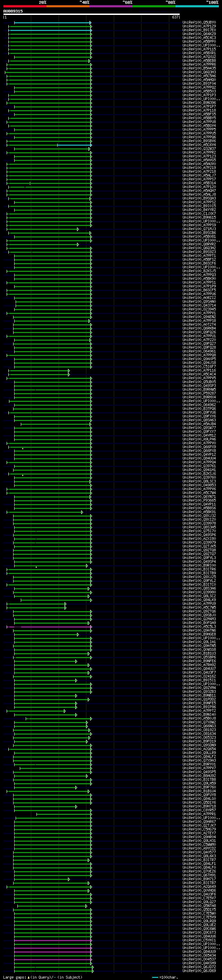This screenshot has height=980, width=222.
Task: Select the UniRef100_Q941H1 label
Action: [x=199, y=469]
